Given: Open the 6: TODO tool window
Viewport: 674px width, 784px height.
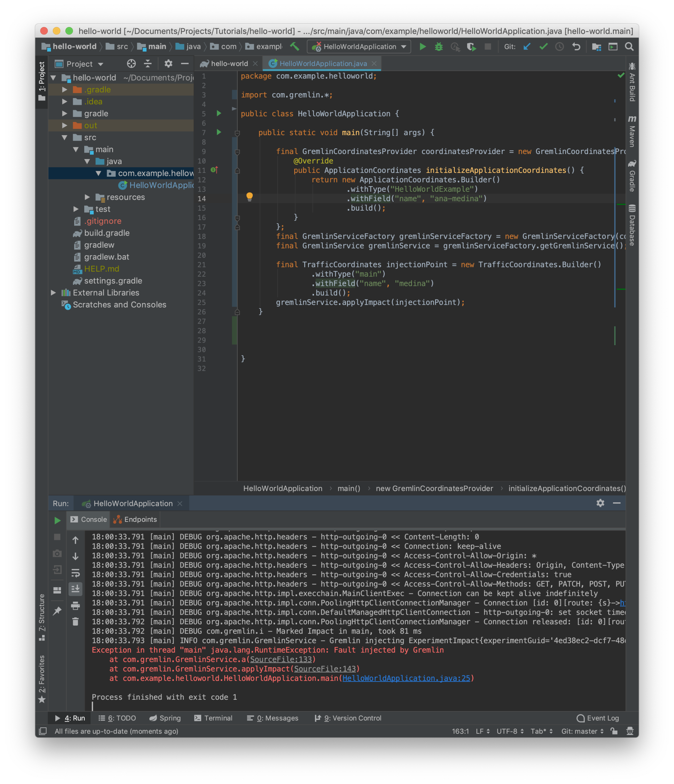Looking at the screenshot, I should (x=117, y=718).
